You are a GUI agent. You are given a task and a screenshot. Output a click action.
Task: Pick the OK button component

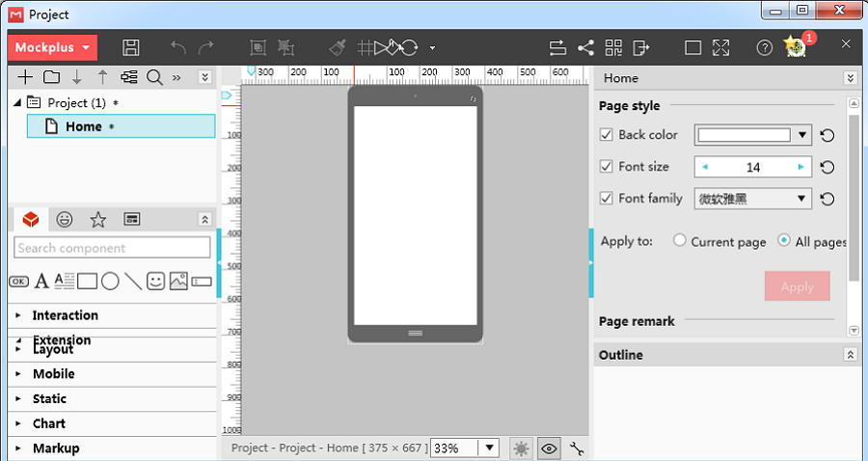pyautogui.click(x=18, y=282)
